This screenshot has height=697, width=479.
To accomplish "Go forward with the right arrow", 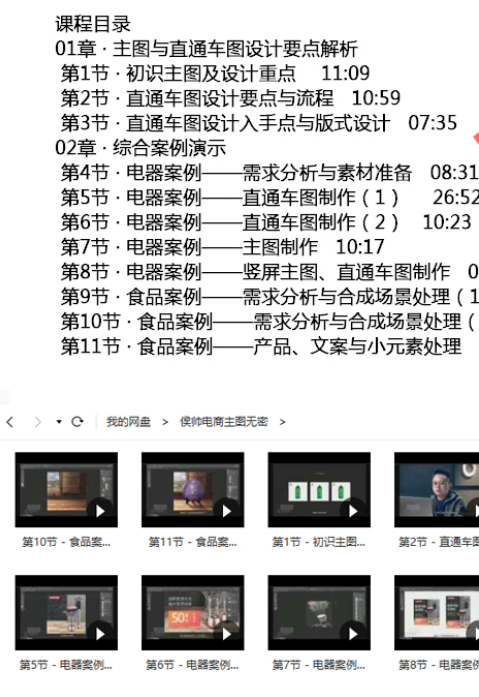I will click(x=38, y=421).
